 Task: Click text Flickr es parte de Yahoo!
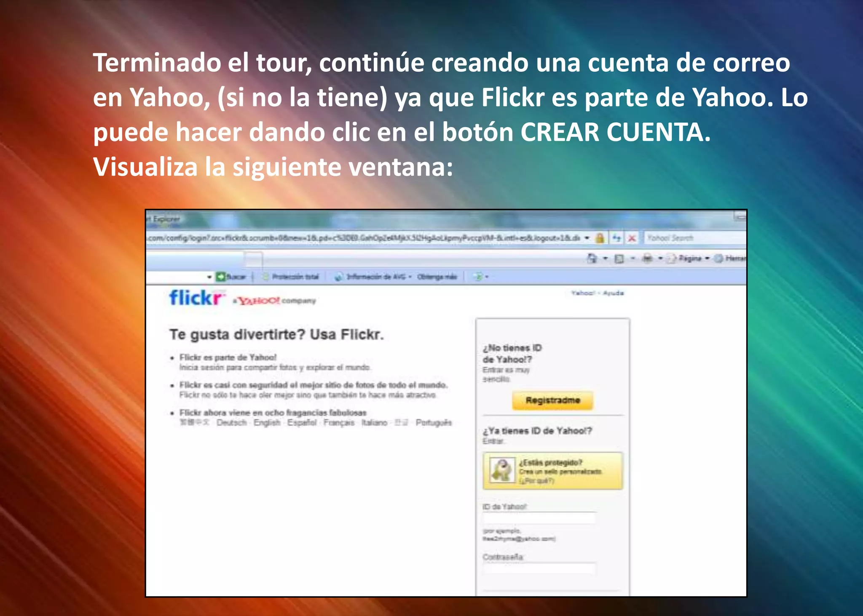228,357
